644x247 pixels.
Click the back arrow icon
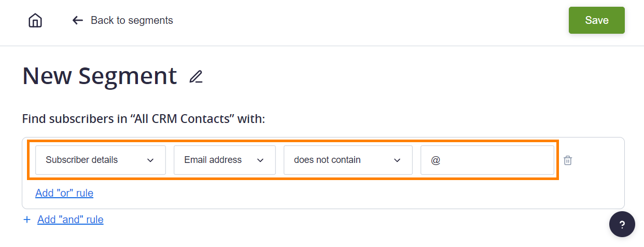pos(78,20)
